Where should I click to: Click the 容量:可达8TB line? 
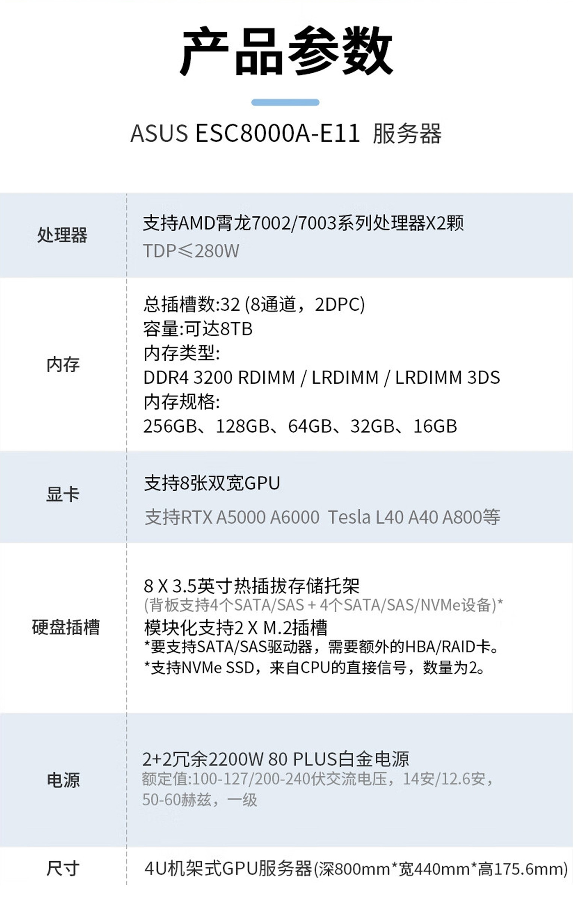point(198,329)
